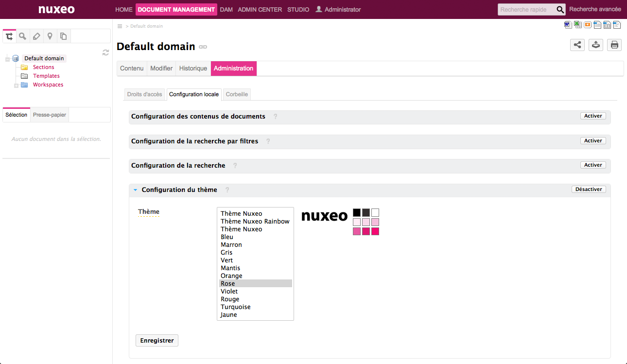
Task: Switch to the Historique tab
Action: pyautogui.click(x=193, y=69)
